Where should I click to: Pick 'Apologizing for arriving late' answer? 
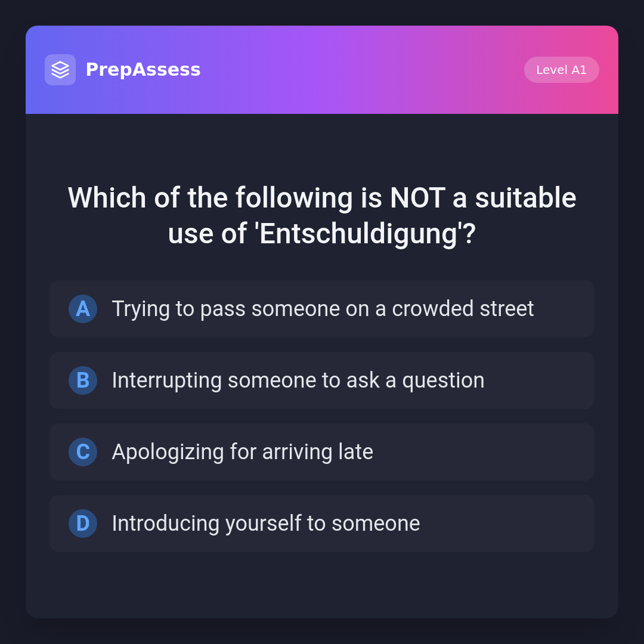[243, 452]
